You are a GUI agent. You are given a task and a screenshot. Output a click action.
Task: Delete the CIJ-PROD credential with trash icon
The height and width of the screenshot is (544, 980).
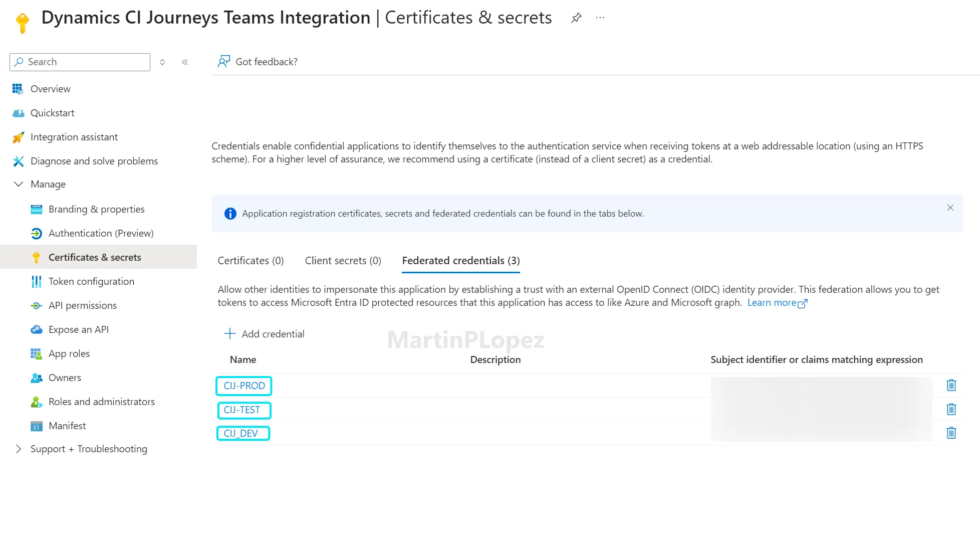click(x=951, y=385)
